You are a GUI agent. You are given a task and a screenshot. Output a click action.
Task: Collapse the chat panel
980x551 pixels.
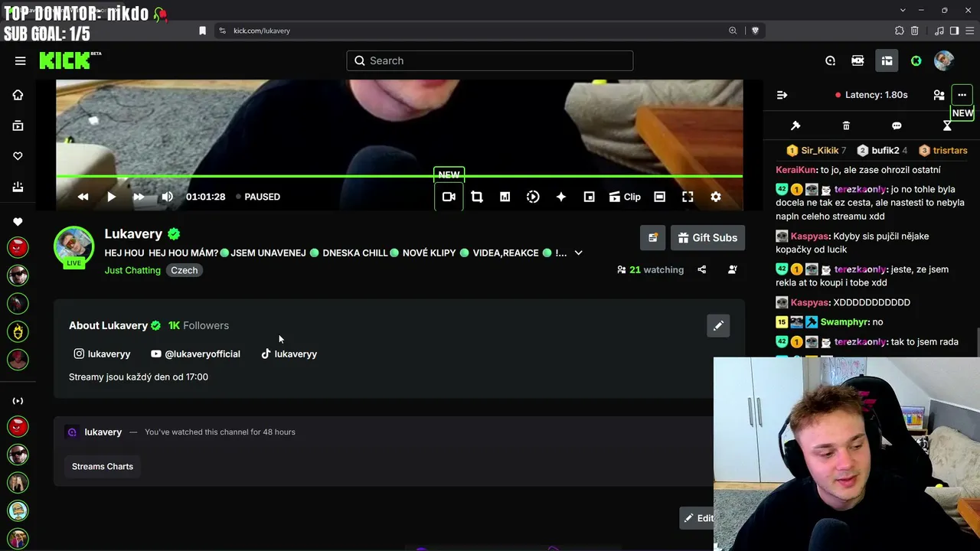pos(782,95)
